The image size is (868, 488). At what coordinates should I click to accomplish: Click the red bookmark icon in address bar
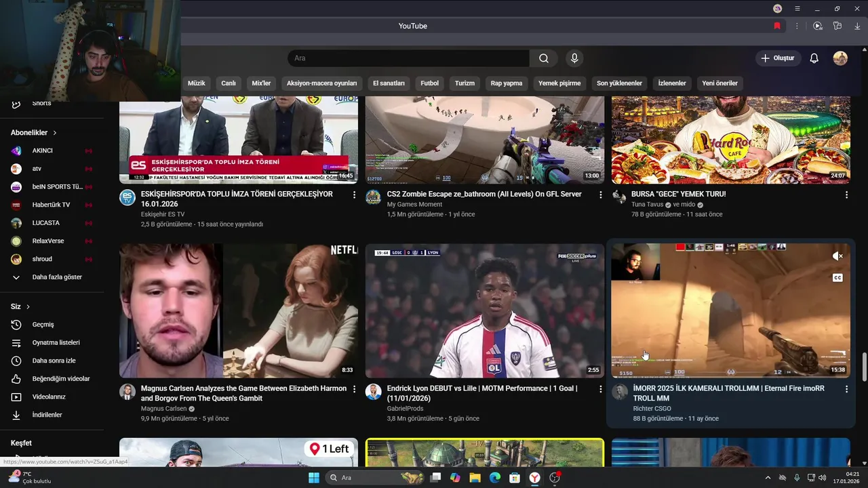[x=777, y=26]
